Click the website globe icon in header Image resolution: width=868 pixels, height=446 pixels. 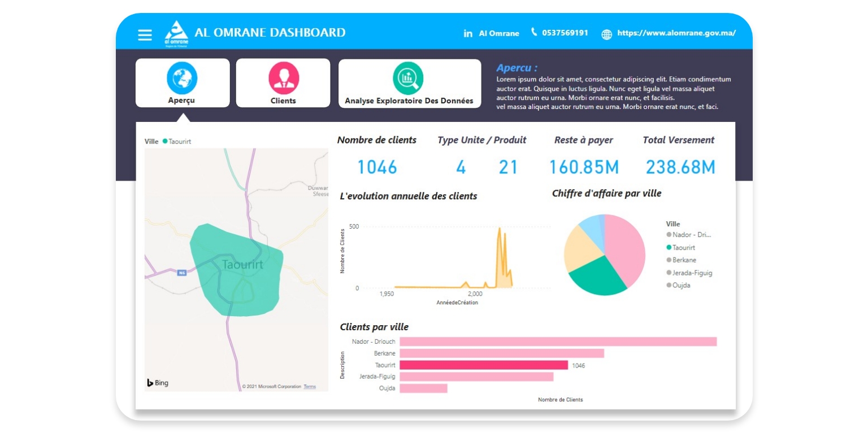pos(606,34)
